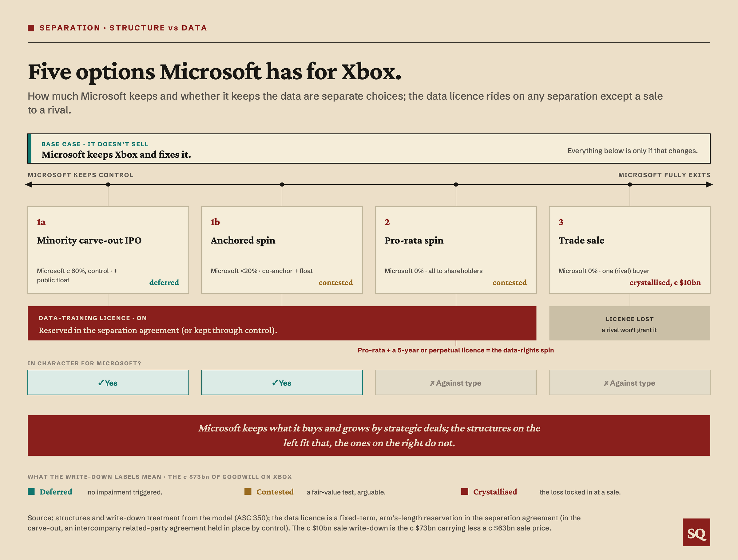Screen dimensions: 738x560
Task: Select the Against type box under Pro-rata spin
Action: coord(456,383)
